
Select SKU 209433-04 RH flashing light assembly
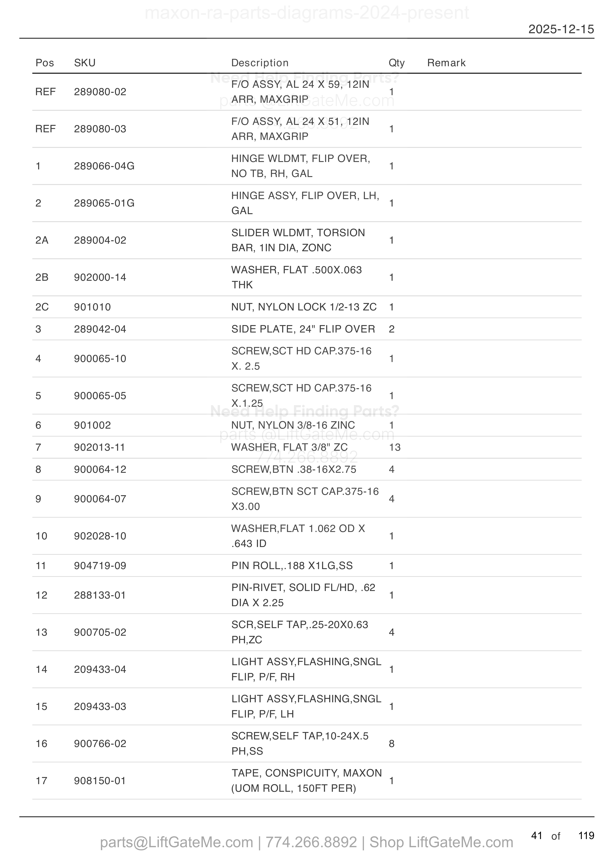tap(100, 669)
